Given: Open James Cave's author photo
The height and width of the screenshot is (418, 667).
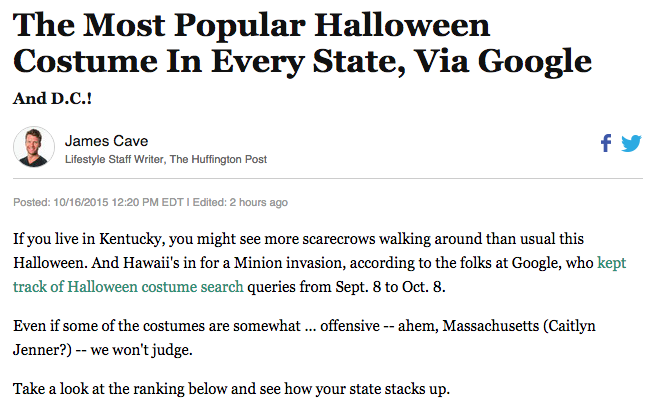Looking at the screenshot, I should tap(34, 147).
